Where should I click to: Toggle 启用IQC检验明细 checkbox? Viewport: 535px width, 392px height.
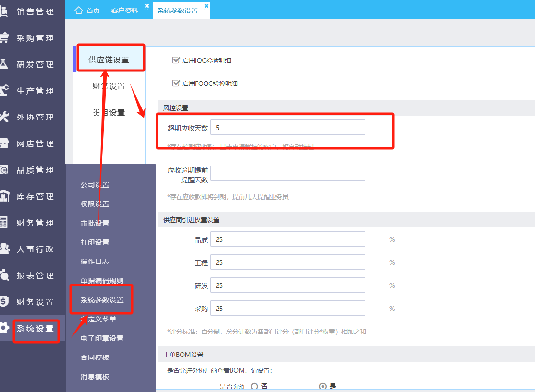176,60
